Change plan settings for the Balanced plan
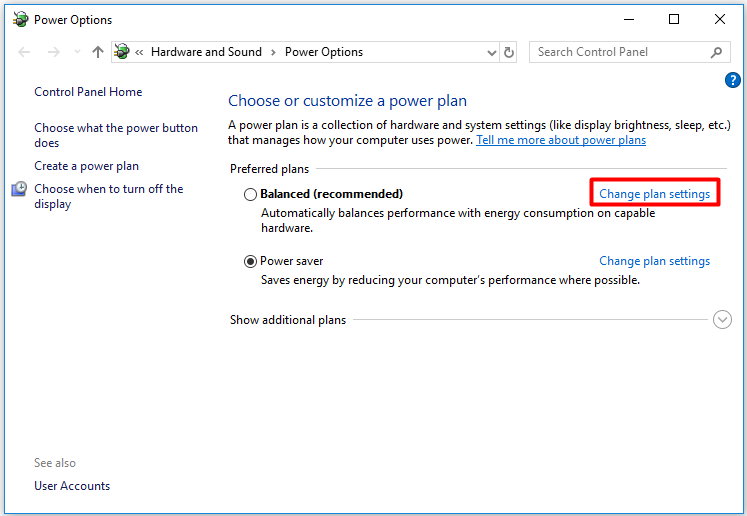 (x=655, y=194)
